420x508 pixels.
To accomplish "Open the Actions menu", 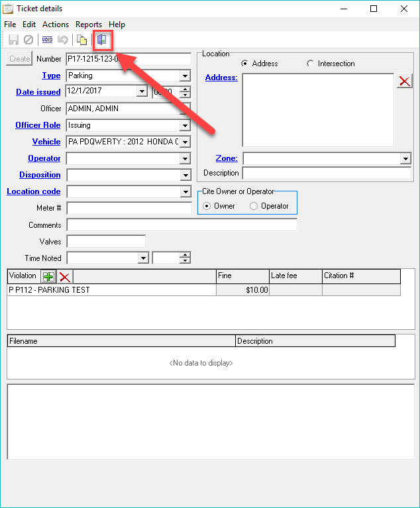I will click(x=56, y=25).
